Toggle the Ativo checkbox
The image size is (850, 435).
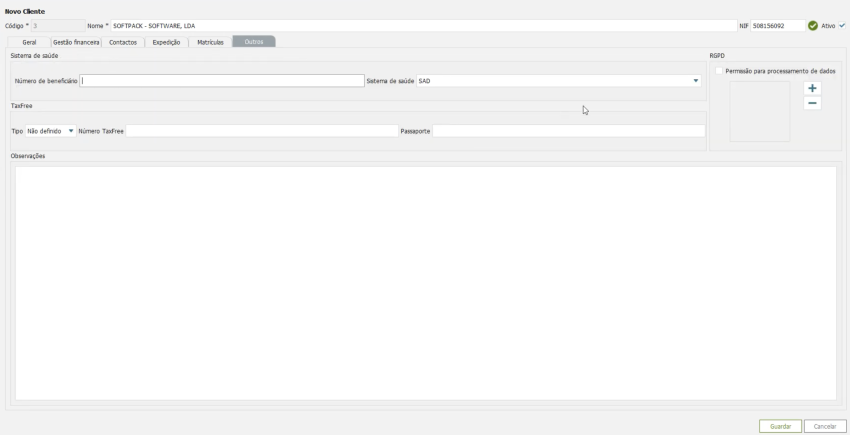842,26
